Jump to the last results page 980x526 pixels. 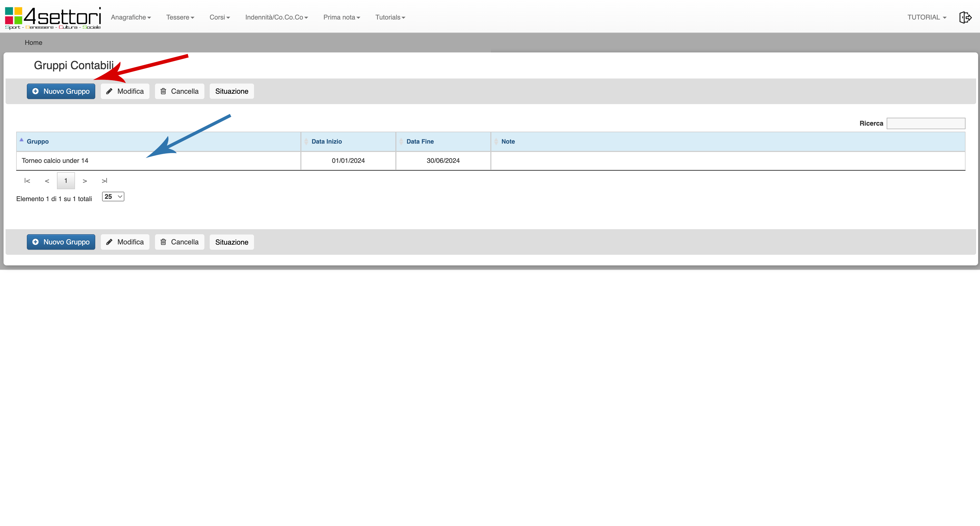[x=104, y=181]
